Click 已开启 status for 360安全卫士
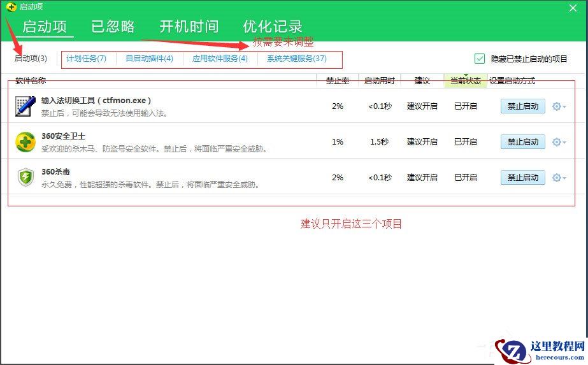This screenshot has width=588, height=365. tap(466, 142)
